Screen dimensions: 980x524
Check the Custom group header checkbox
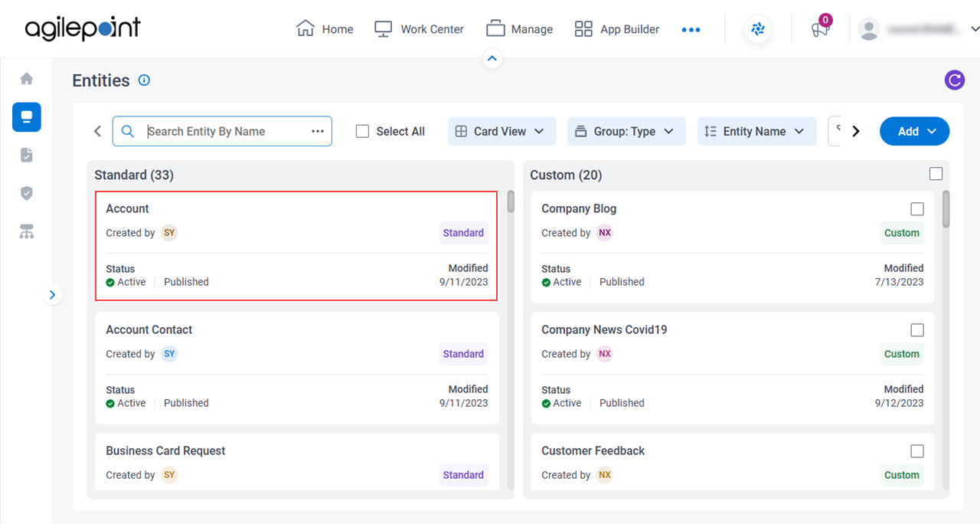936,174
